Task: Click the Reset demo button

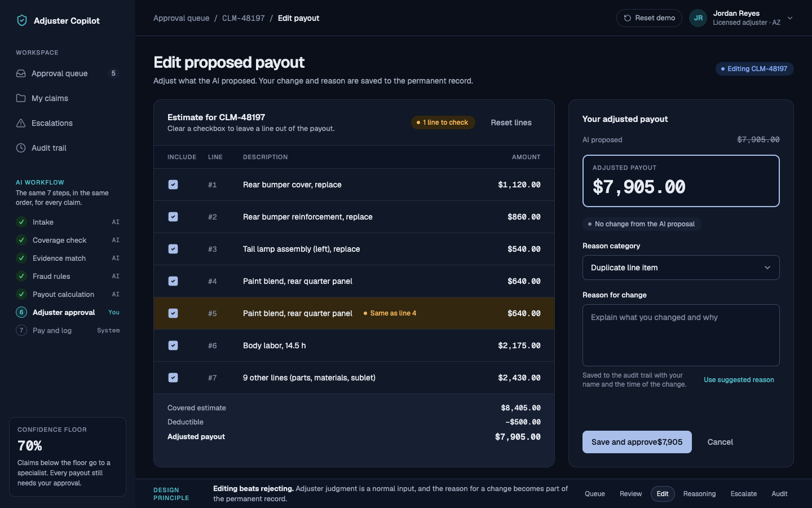Action: click(x=649, y=18)
